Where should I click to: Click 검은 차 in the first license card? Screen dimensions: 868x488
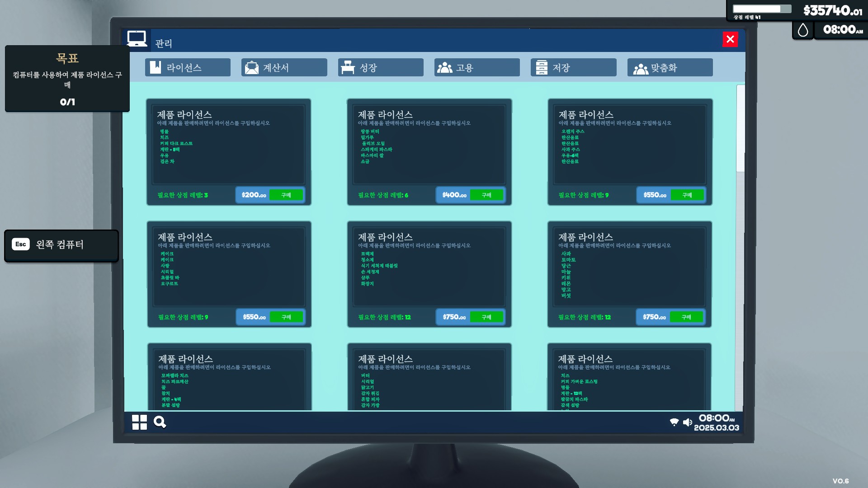(x=167, y=161)
